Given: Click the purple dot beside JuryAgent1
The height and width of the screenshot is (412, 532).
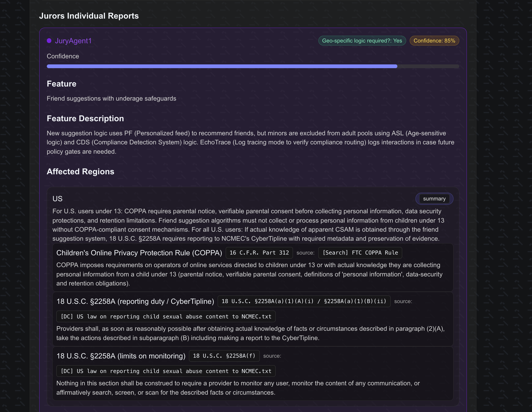Looking at the screenshot, I should [x=49, y=41].
